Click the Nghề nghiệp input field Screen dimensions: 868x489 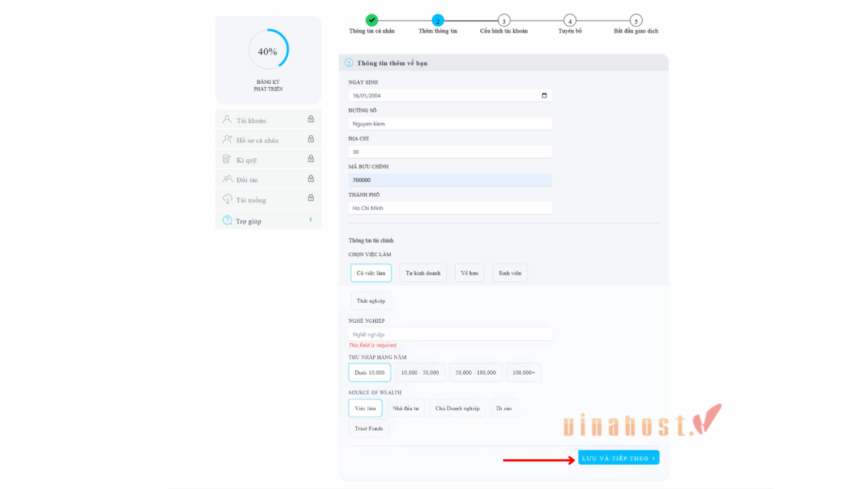(x=449, y=334)
